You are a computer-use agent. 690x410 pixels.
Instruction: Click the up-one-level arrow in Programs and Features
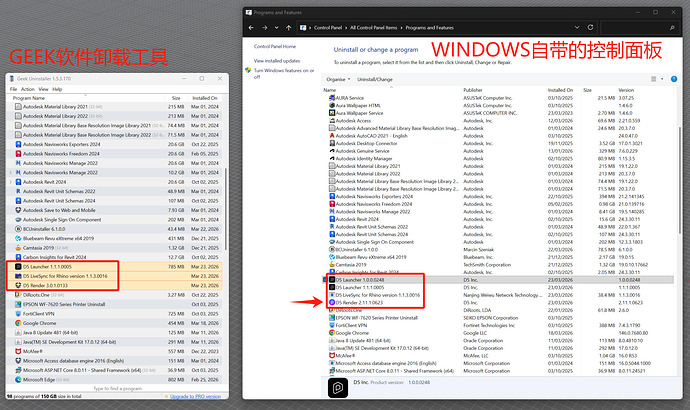(x=289, y=27)
